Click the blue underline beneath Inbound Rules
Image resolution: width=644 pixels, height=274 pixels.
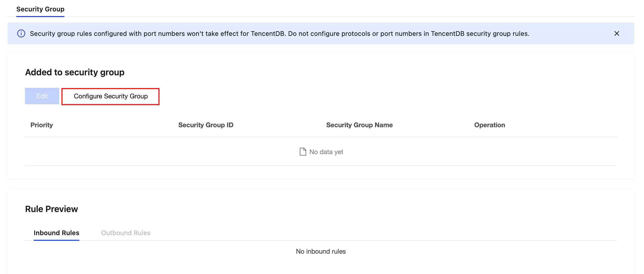(x=57, y=240)
